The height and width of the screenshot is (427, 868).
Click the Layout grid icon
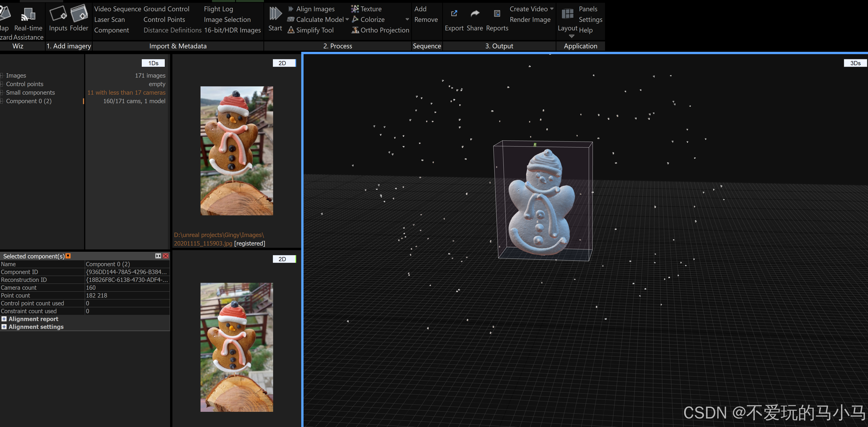pos(567,14)
